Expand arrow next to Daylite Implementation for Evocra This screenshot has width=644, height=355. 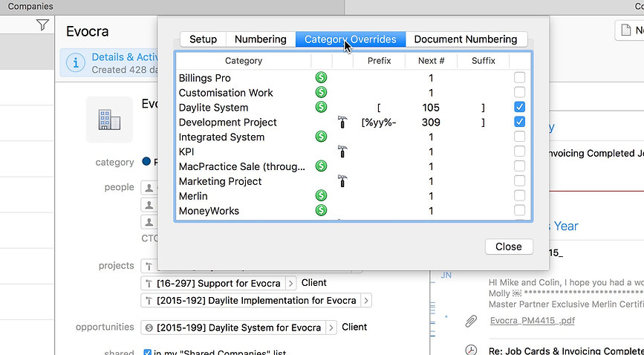[x=366, y=300]
